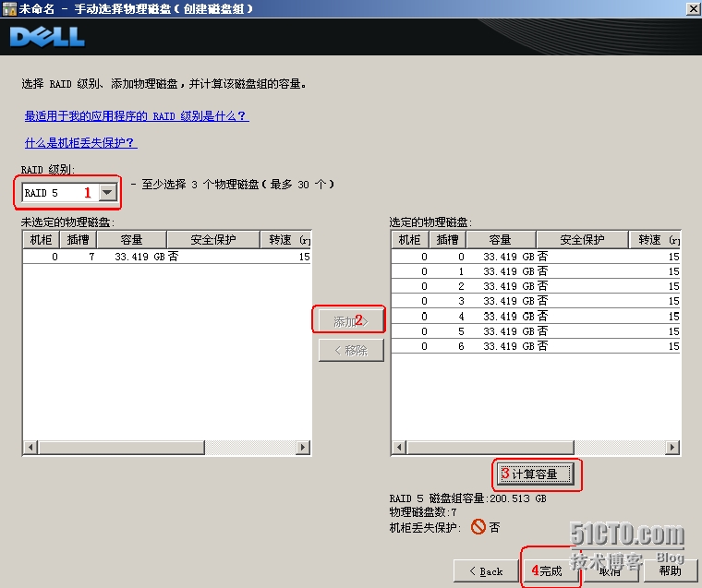
Task: Click right scroll arrow of selected disks list
Action: coord(672,447)
